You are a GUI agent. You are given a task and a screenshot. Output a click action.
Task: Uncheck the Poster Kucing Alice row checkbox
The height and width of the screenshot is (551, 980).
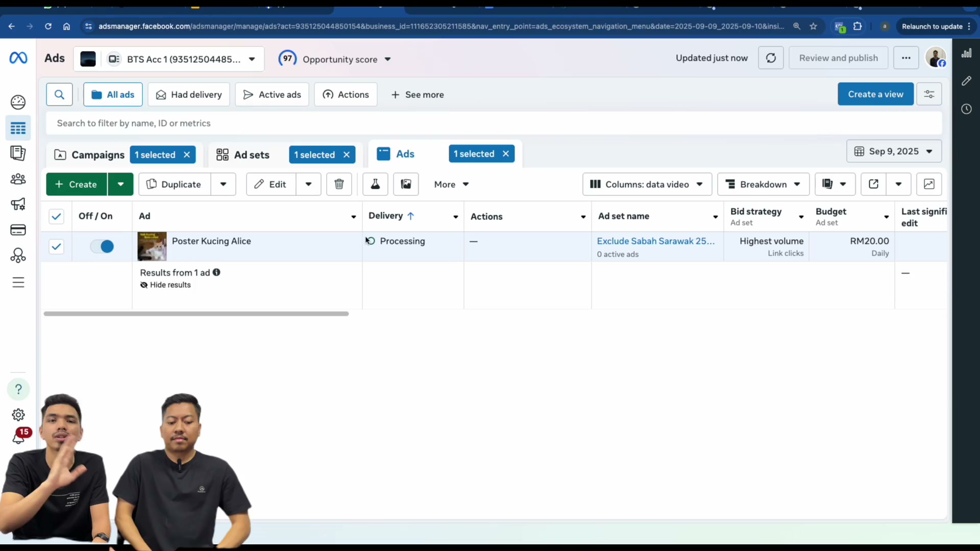point(56,247)
